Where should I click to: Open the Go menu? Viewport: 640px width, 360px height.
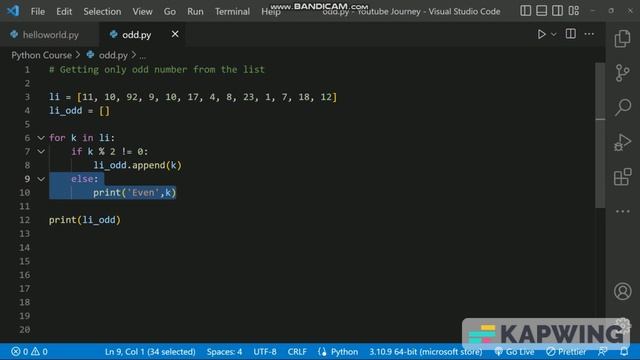pyautogui.click(x=170, y=11)
